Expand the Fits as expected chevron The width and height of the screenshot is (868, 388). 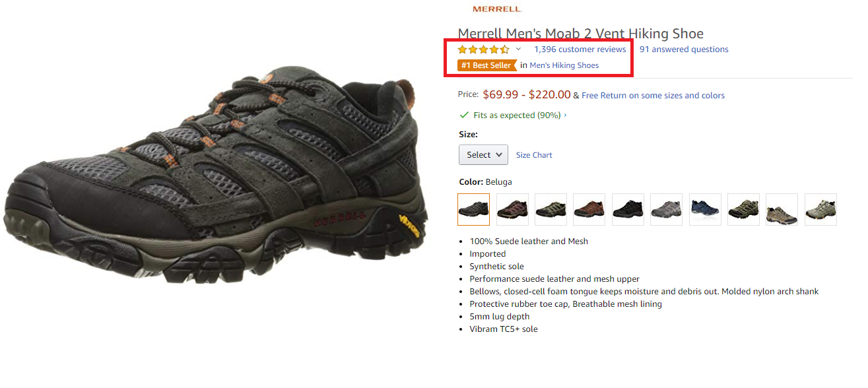565,115
